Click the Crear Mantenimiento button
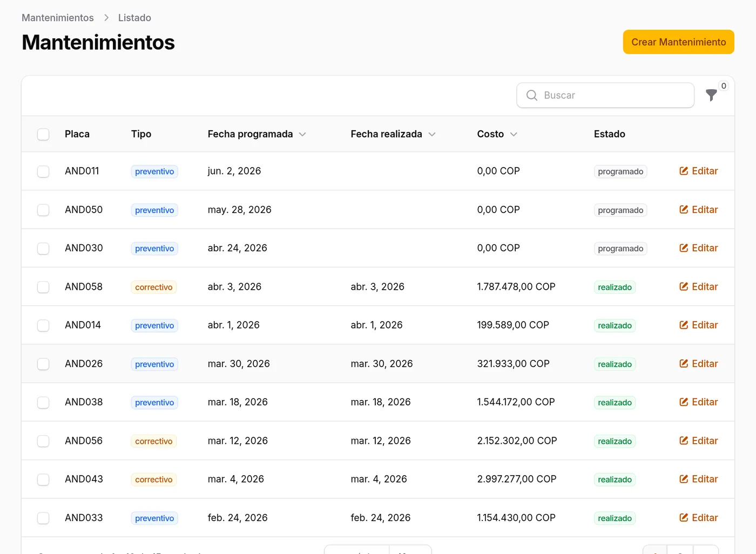The width and height of the screenshot is (756, 554). click(678, 42)
